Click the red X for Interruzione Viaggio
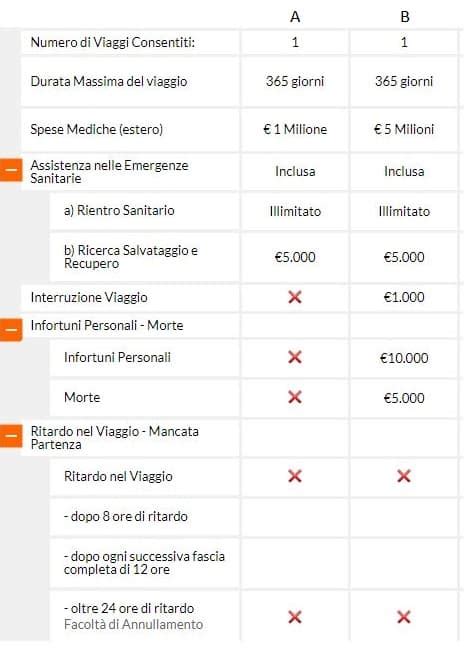This screenshot has height=657, width=464. pyautogui.click(x=295, y=297)
